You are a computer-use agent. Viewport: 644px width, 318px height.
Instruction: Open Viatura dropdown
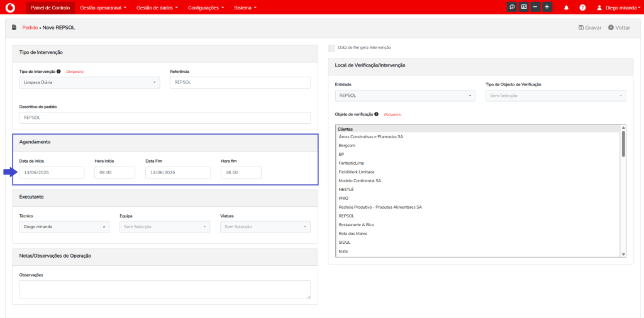point(265,227)
